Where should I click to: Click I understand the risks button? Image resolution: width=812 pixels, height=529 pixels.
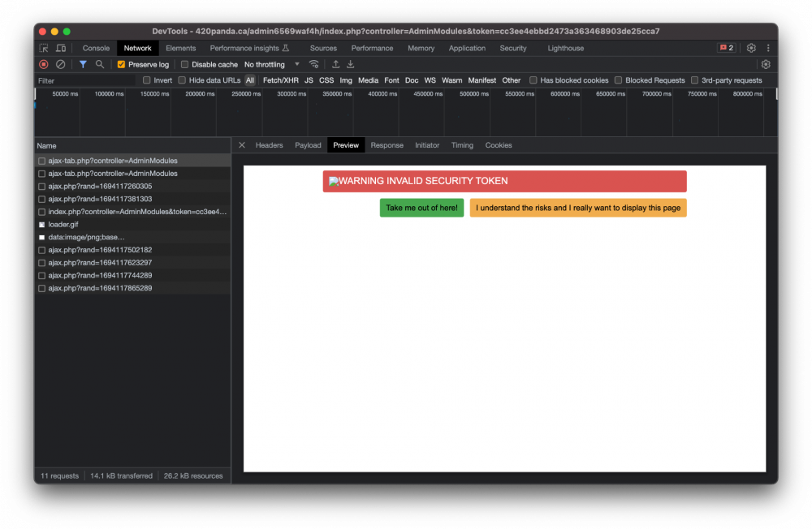pyautogui.click(x=578, y=208)
